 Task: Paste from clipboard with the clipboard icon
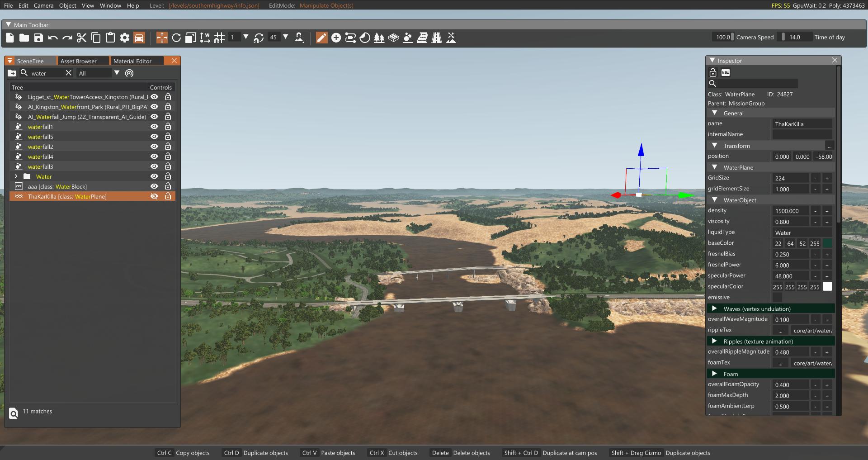click(110, 38)
